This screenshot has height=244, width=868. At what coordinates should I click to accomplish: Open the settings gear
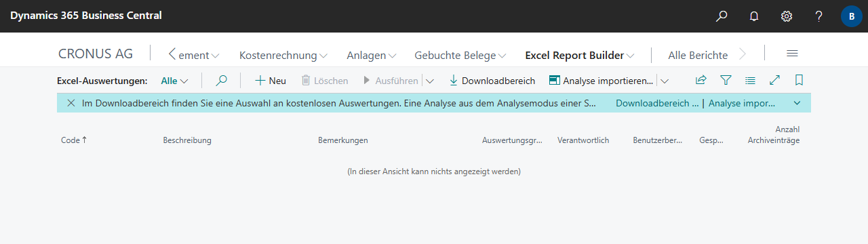pos(787,16)
